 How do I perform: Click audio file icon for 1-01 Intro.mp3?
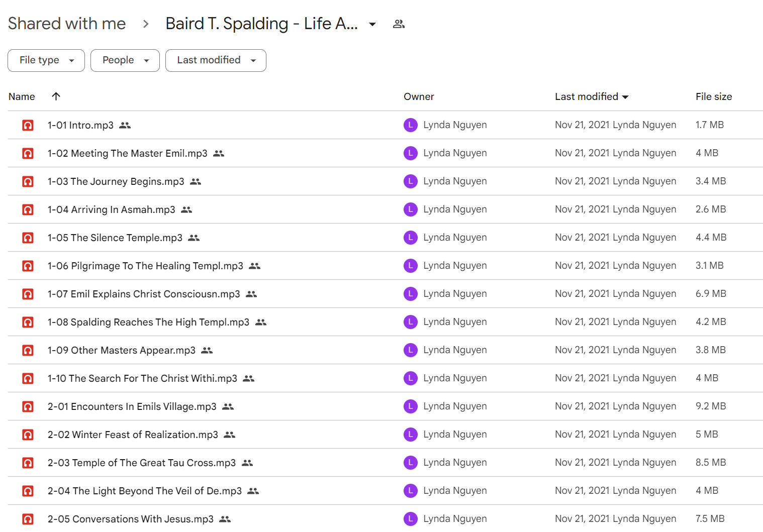[28, 125]
